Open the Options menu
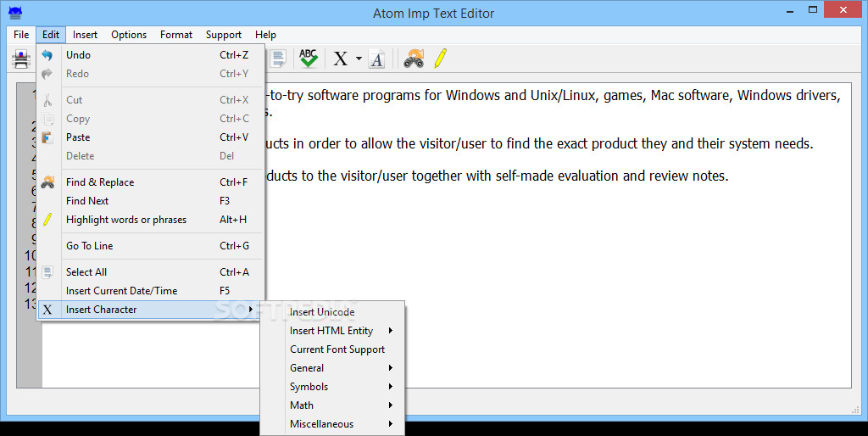868x436 pixels. (129, 34)
